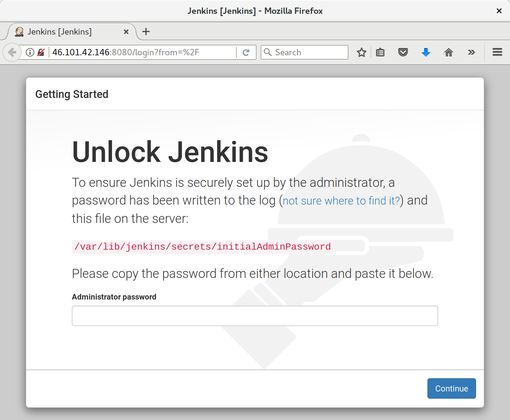Focus the Administrator password field
The height and width of the screenshot is (420, 510).
(x=255, y=315)
